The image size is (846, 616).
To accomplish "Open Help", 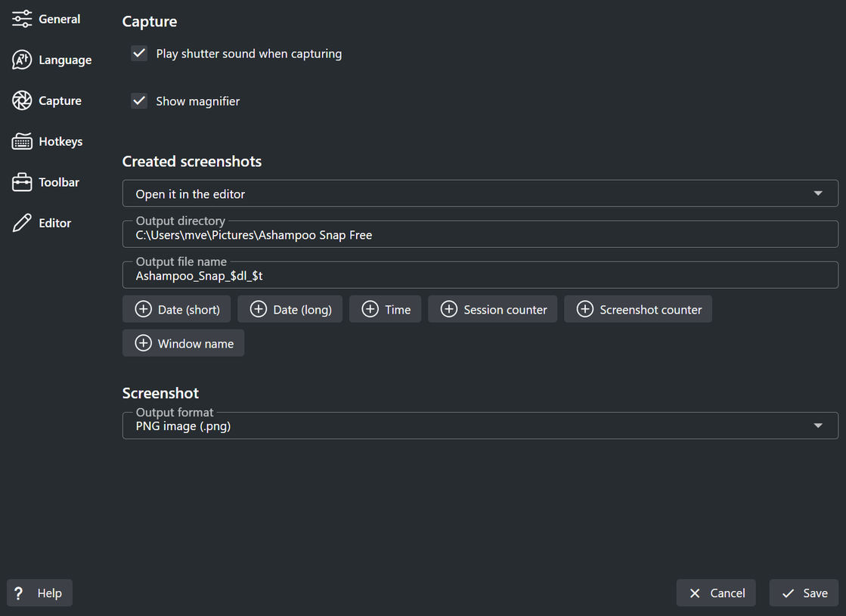I will coord(39,593).
